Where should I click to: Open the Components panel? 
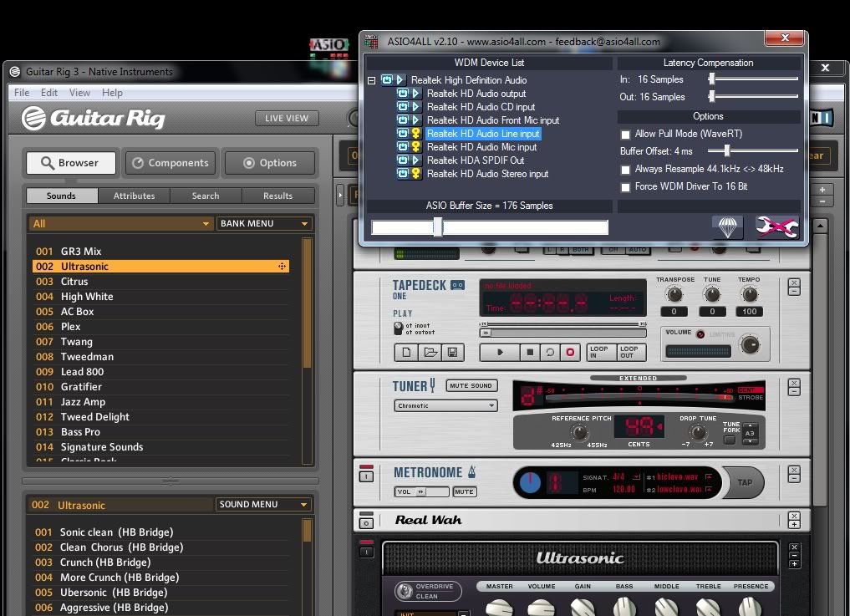click(x=171, y=163)
